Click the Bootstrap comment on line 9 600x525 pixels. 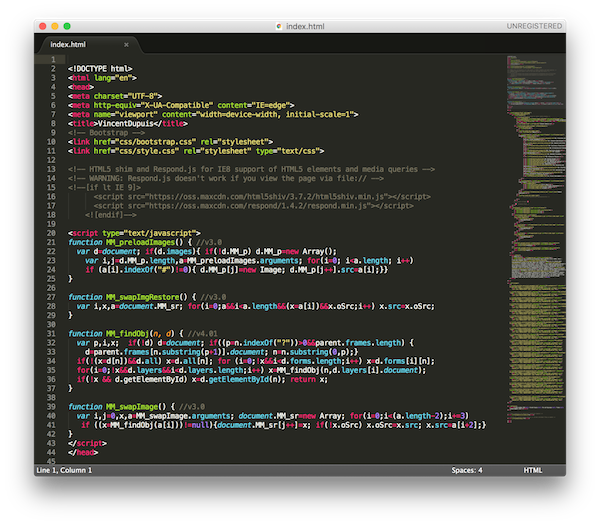[106, 133]
